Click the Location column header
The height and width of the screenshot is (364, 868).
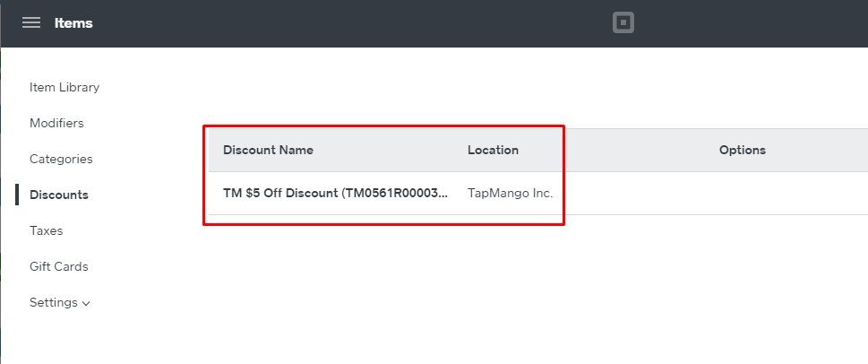(x=493, y=150)
